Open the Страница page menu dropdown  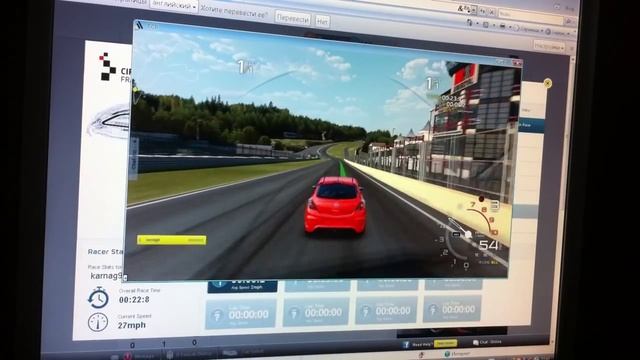pos(529,30)
